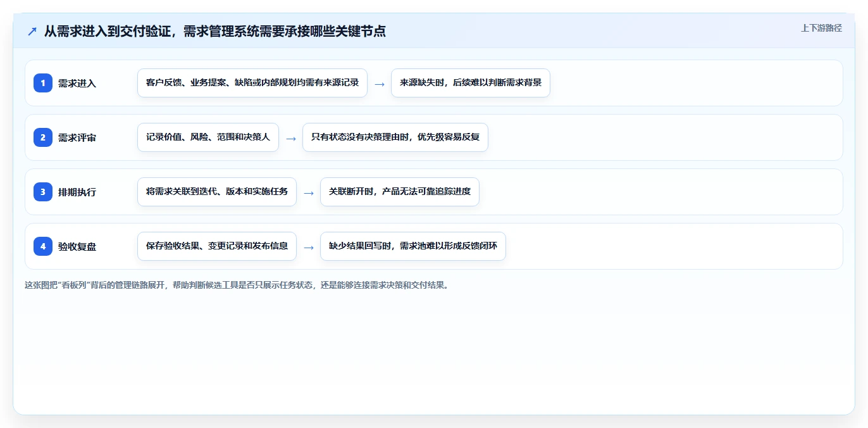Click the main title starting 从需求进入到交付验证

215,31
